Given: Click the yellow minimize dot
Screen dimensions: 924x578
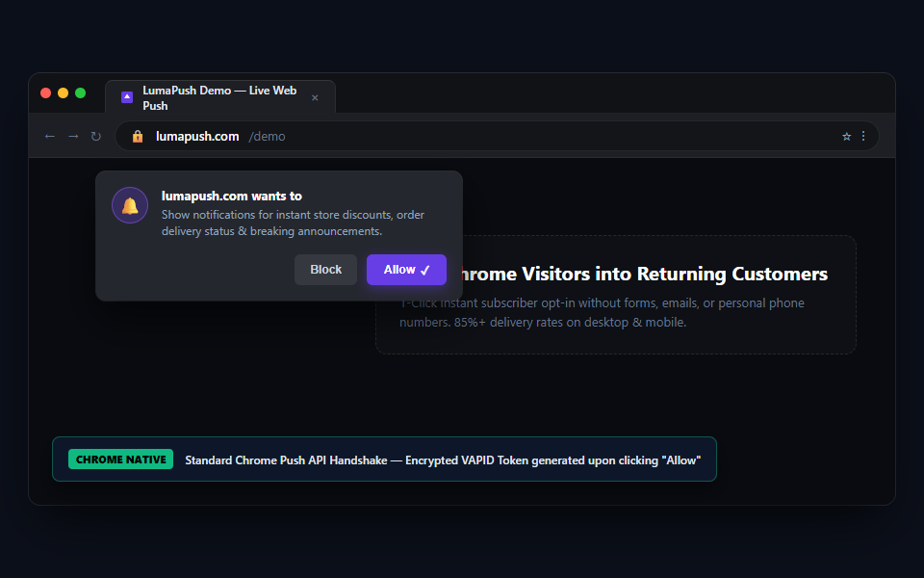Looking at the screenshot, I should [64, 92].
